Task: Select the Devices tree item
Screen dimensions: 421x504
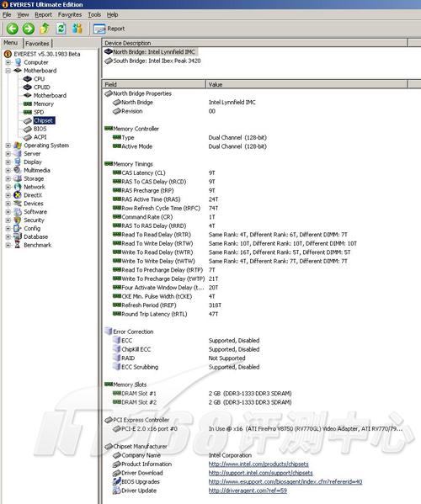Action: [34, 204]
